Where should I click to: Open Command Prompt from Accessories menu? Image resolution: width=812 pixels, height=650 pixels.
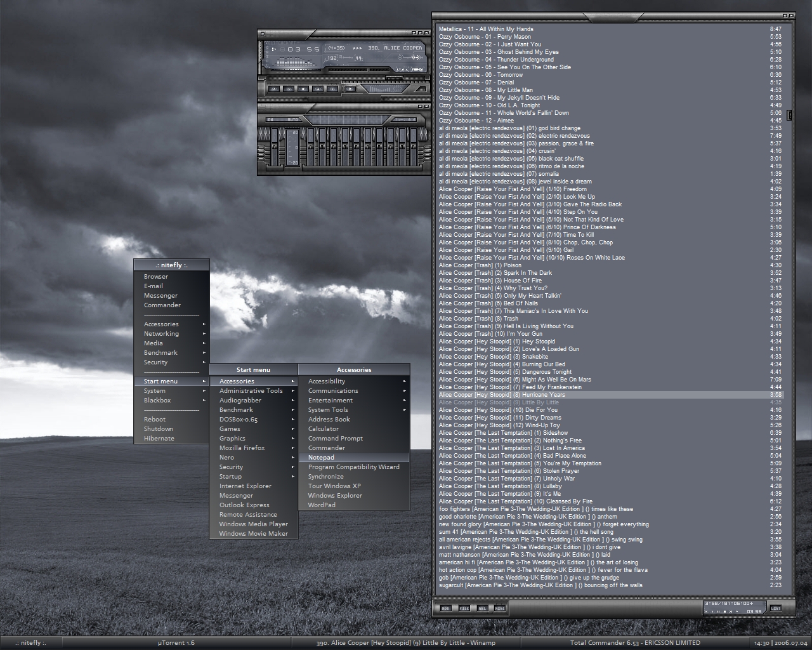354,439
